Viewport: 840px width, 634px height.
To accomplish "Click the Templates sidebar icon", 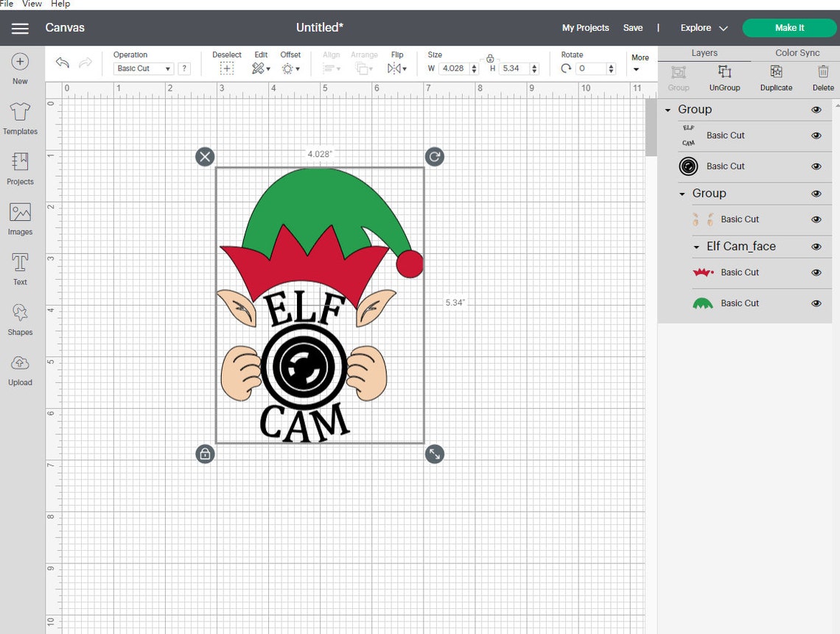I will tap(20, 118).
